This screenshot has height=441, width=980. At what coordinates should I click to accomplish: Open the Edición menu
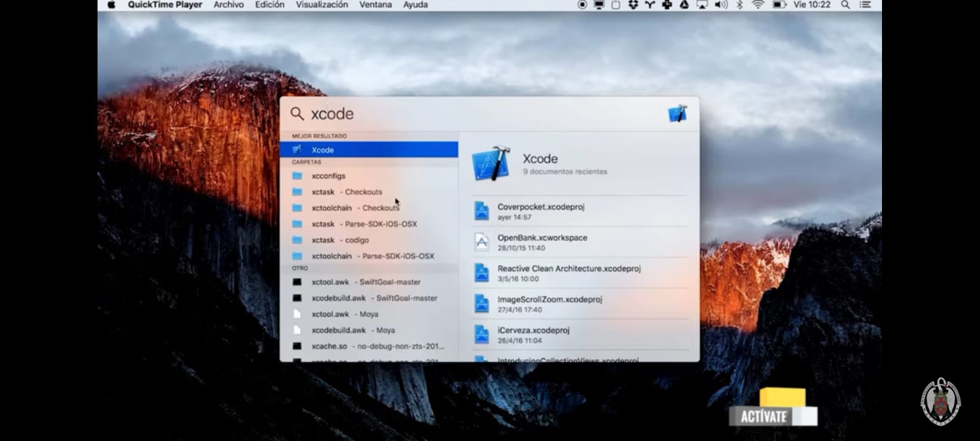click(269, 4)
